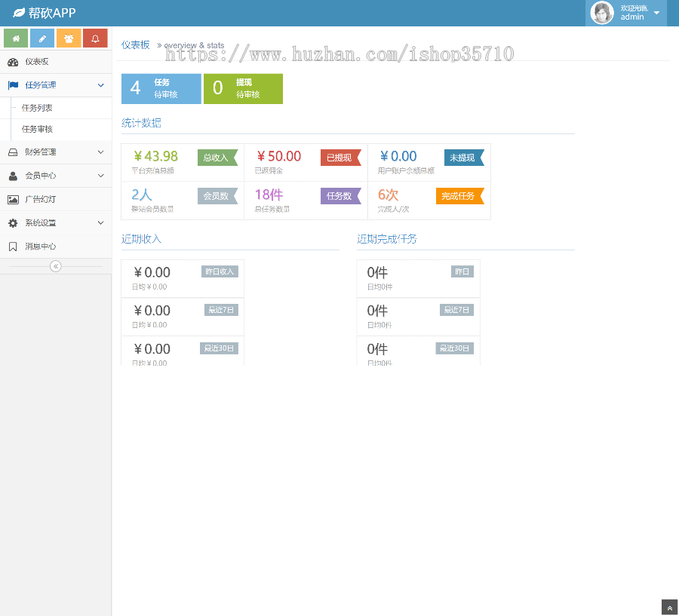Open the 任务审核 submenu item

click(37, 130)
